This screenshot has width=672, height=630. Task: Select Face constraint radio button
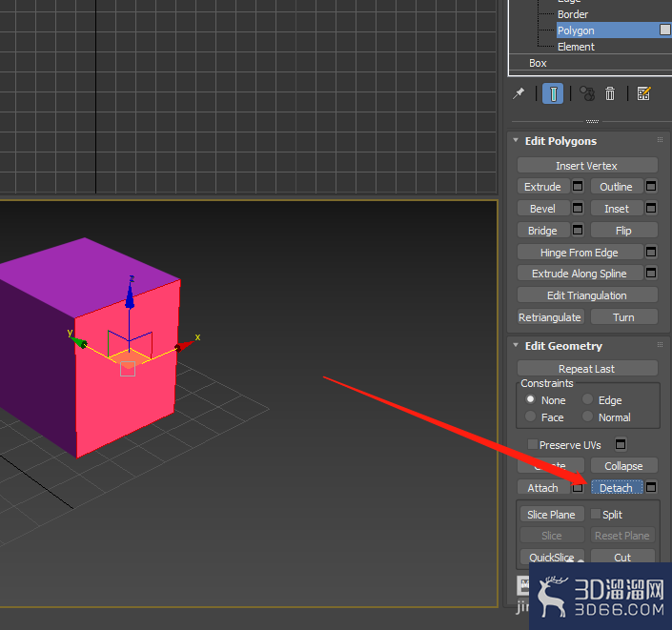coord(530,417)
